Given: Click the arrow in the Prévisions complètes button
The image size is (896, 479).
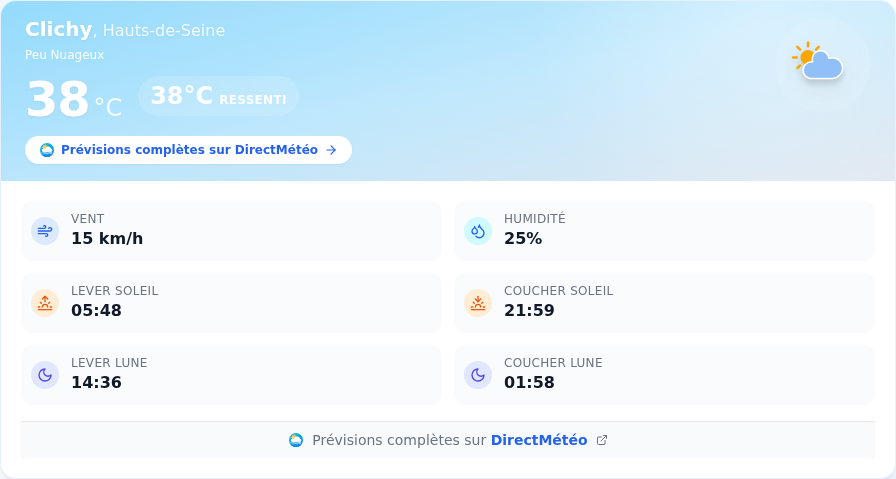Looking at the screenshot, I should pos(331,150).
